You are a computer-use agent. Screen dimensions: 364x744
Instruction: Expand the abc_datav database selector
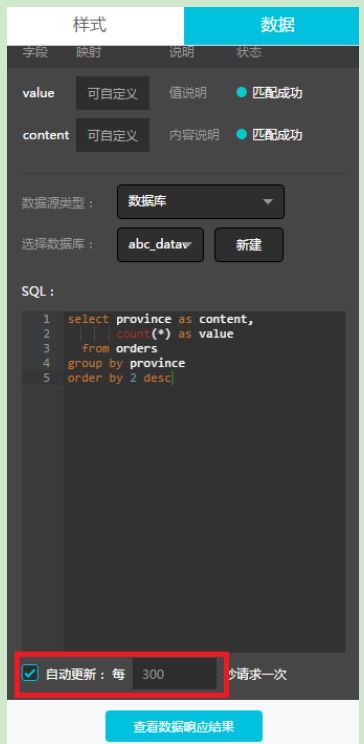160,245
